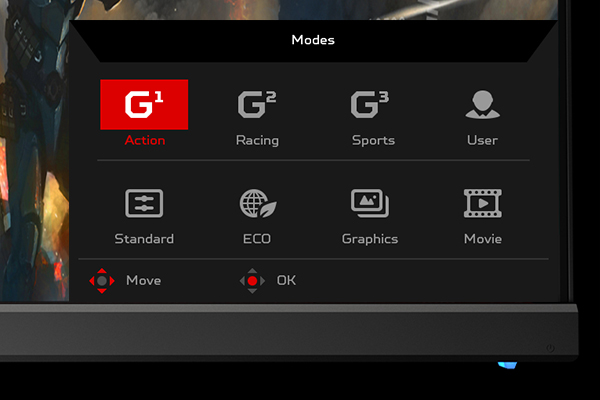Screen dimensions: 600x400
Task: Click the Standard text label
Action: point(144,239)
